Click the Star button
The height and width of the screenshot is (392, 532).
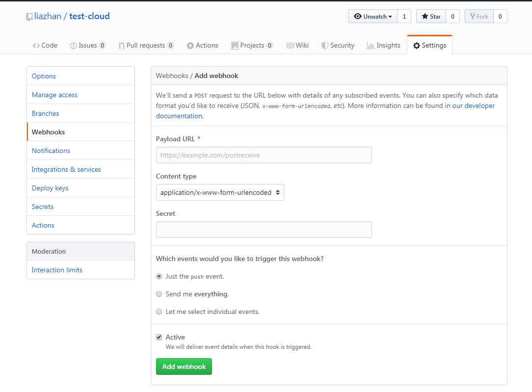431,16
